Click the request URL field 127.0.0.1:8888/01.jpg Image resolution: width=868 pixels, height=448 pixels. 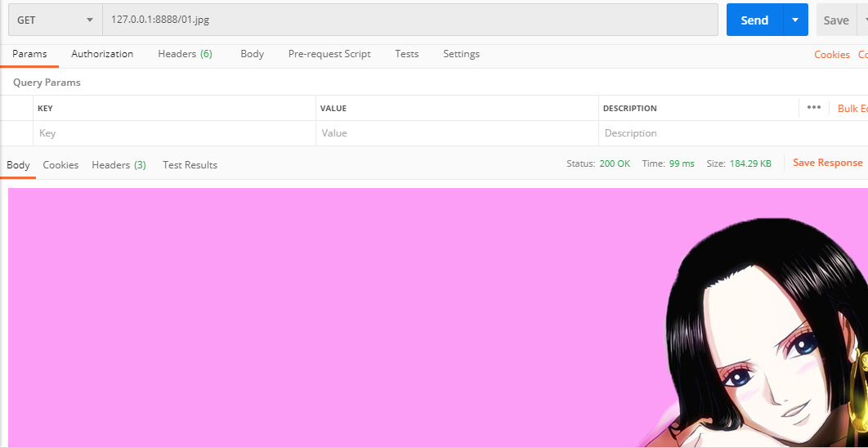tap(410, 20)
